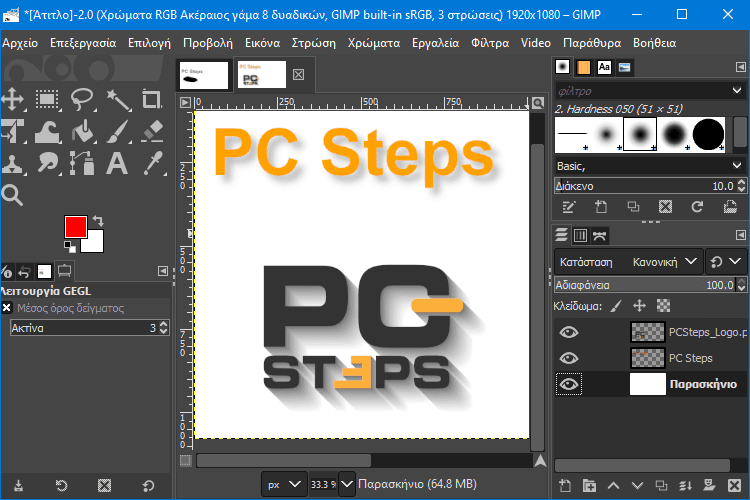Swap foreground and background colors
The image size is (750, 500).
point(97,220)
